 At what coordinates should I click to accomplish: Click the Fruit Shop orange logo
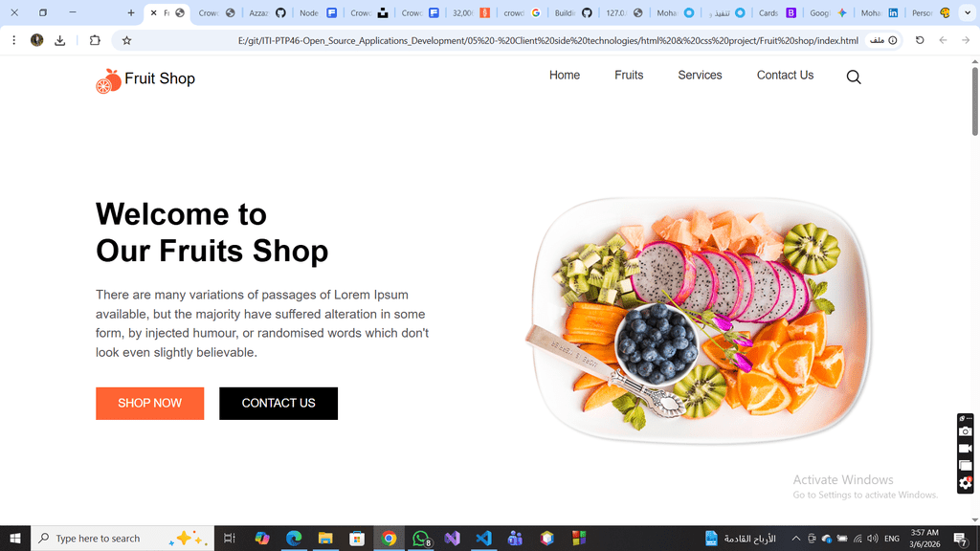(108, 81)
